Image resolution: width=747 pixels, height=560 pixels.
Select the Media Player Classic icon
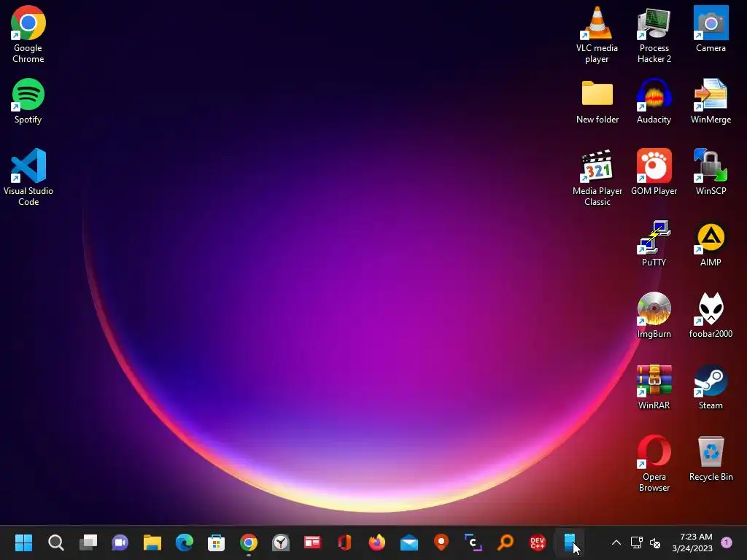coord(597,176)
